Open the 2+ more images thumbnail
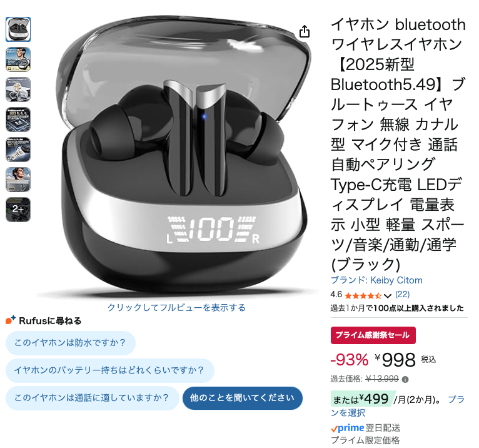This screenshot has width=479, height=448. tap(18, 210)
